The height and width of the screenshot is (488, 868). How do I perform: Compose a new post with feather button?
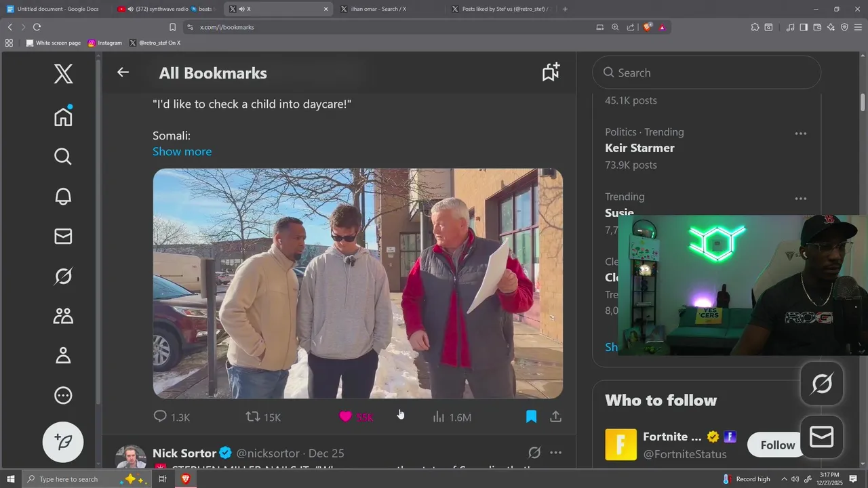coord(63,442)
